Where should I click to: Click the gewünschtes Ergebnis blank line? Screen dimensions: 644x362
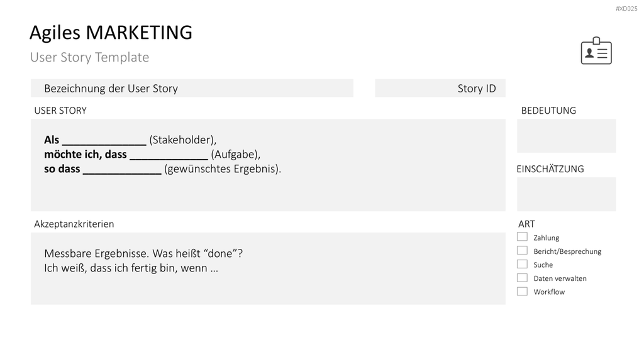click(x=122, y=170)
